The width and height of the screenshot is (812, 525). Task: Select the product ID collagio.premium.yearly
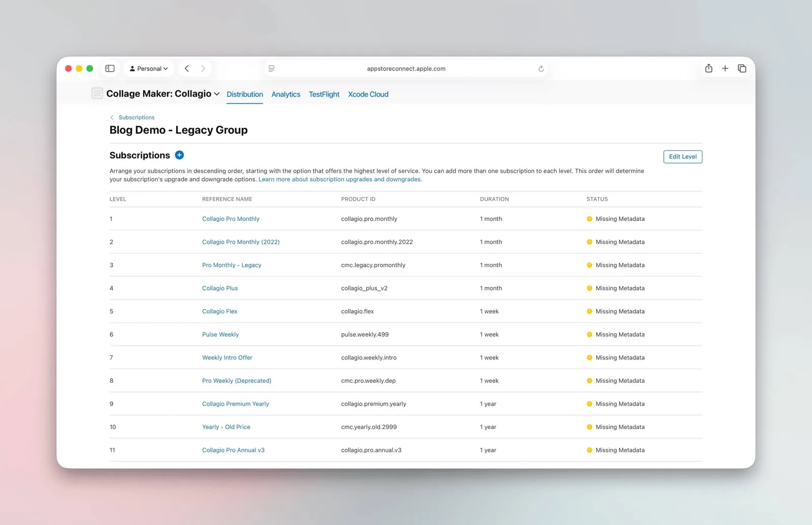tap(374, 404)
